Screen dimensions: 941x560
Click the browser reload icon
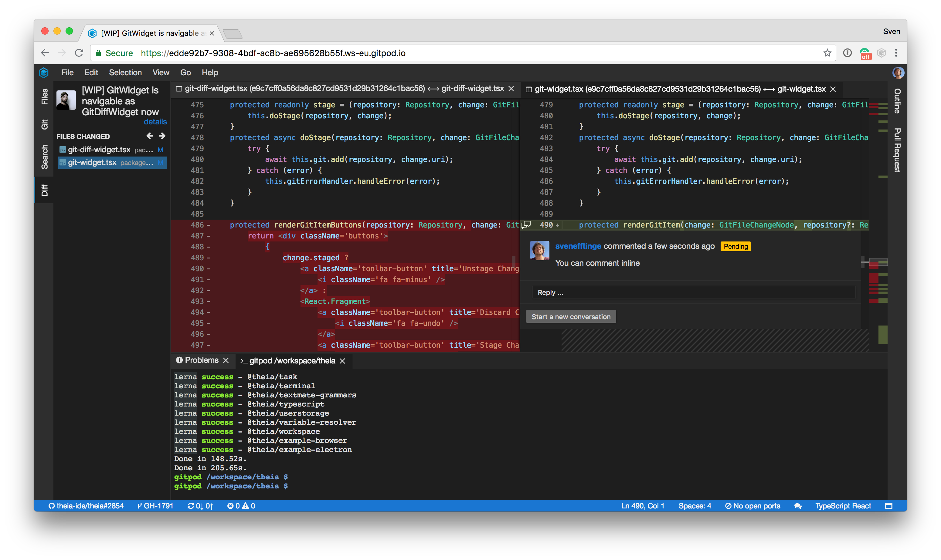(x=79, y=53)
